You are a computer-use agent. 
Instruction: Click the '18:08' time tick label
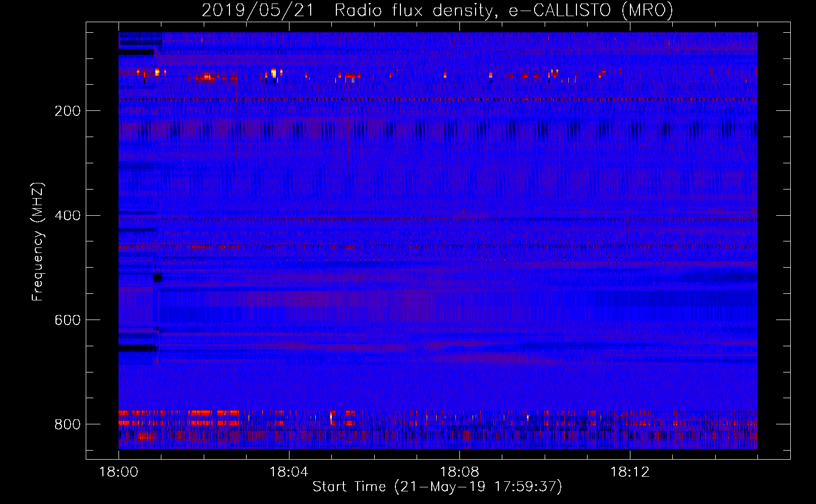(x=459, y=472)
